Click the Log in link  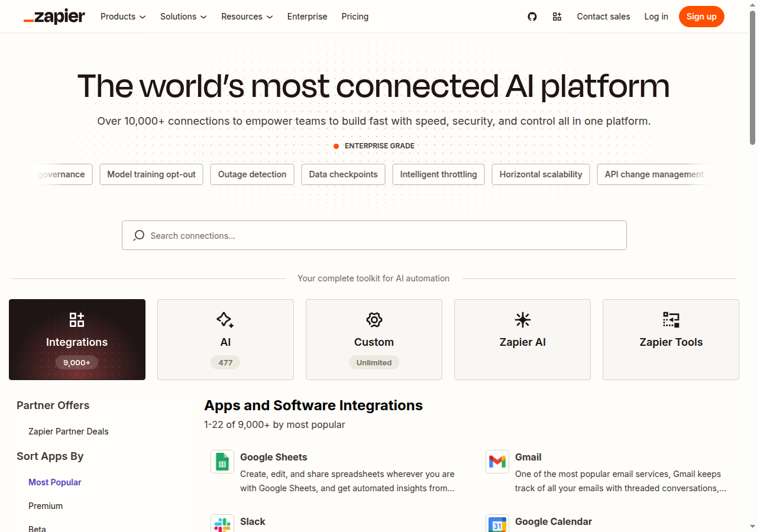(x=656, y=17)
